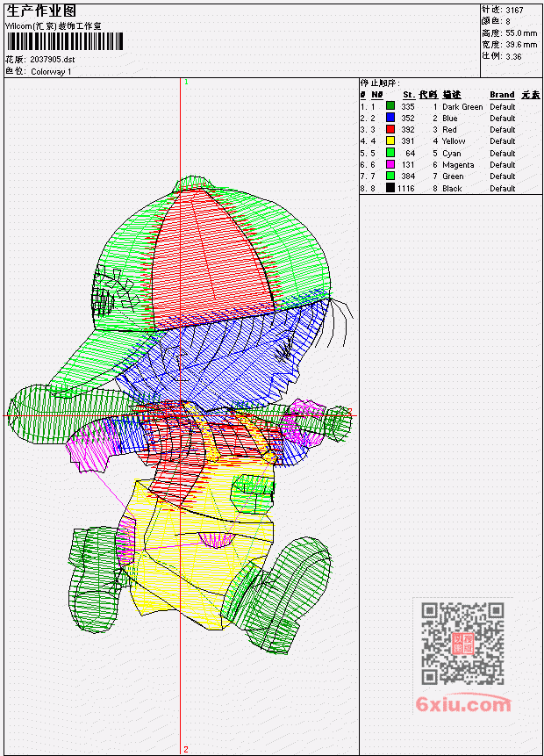This screenshot has height=756, width=544.
Task: Click the 'St.' column header
Action: pyautogui.click(x=409, y=95)
